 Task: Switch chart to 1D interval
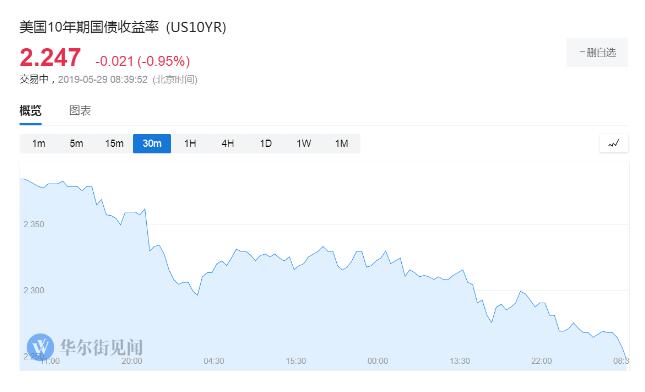pos(266,144)
